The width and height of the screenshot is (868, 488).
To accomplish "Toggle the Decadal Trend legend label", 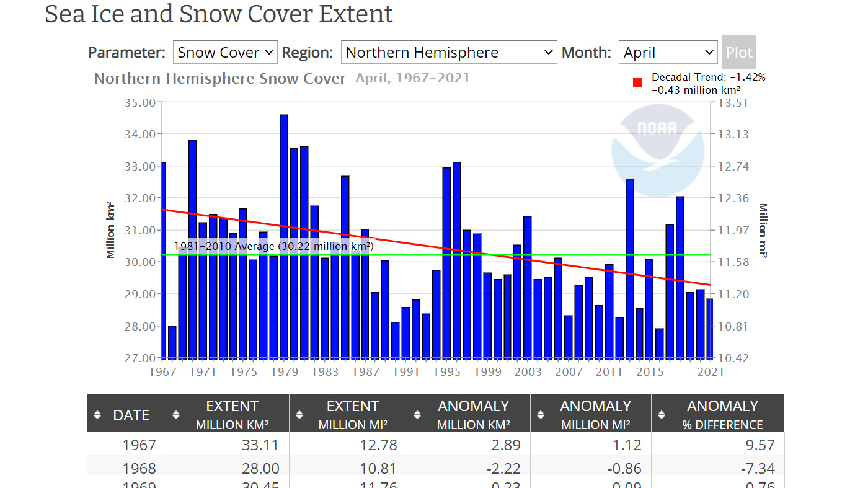I will (x=708, y=84).
